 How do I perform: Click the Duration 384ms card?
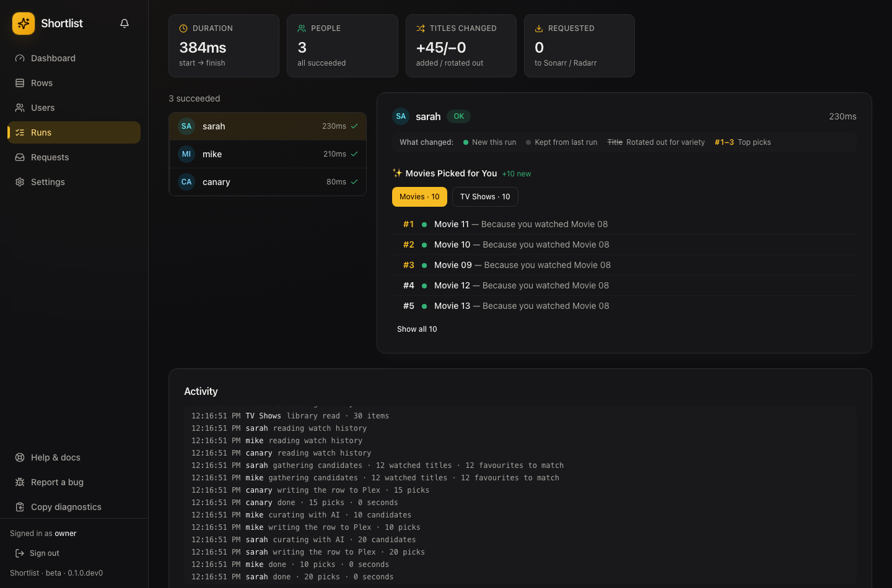[x=224, y=46]
